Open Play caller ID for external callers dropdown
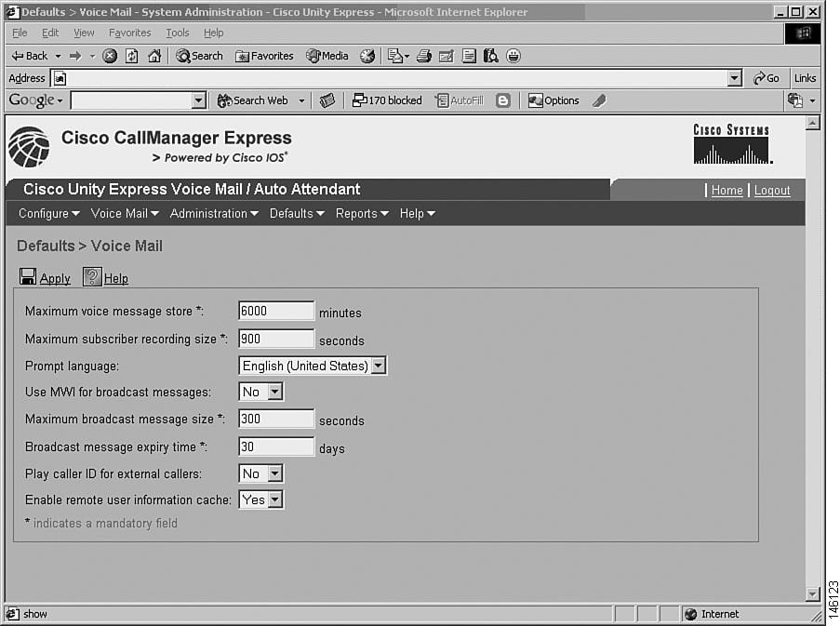The height and width of the screenshot is (626, 840). pyautogui.click(x=274, y=473)
